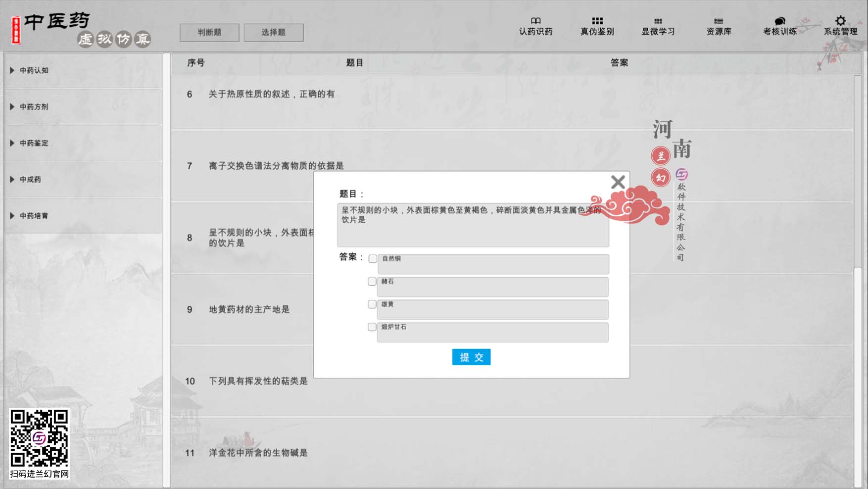The height and width of the screenshot is (489, 868).
Task: Open the 认药识药 module icon
Action: tap(535, 26)
